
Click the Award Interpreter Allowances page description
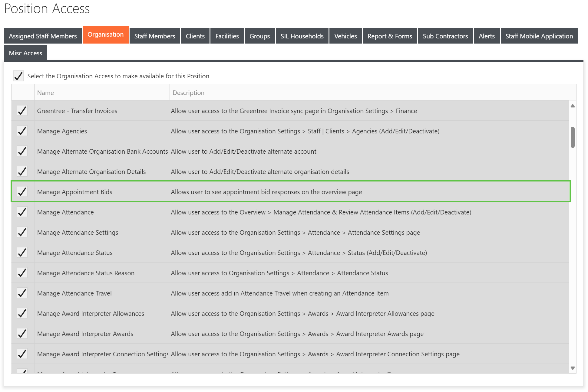[x=303, y=314]
